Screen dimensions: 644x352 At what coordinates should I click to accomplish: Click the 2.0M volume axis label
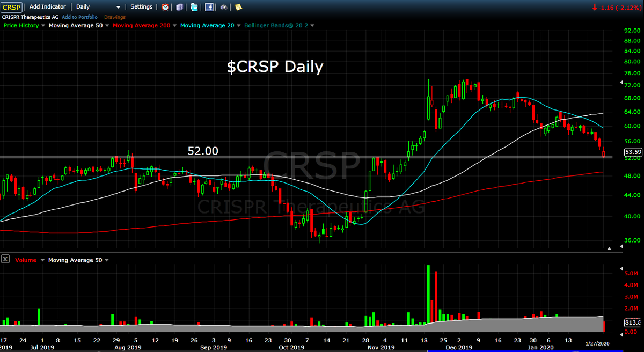coord(632,309)
